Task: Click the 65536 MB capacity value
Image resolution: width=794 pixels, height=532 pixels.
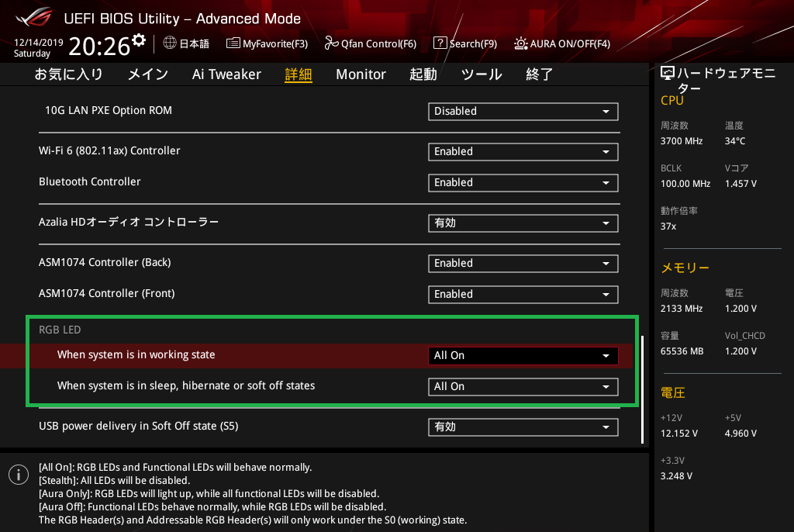Action: coord(682,351)
